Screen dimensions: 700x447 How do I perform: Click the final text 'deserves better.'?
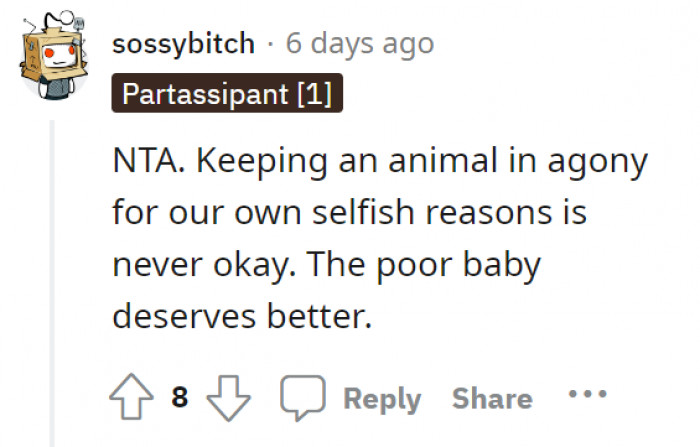click(242, 316)
